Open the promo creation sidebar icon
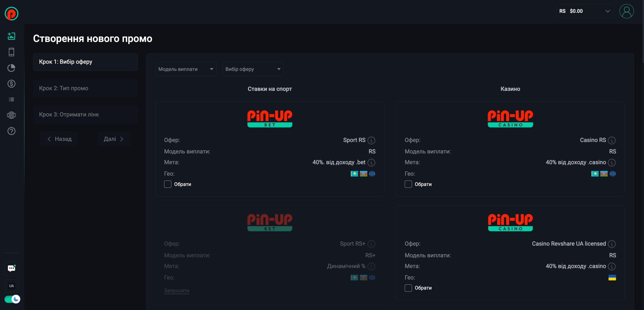 point(11,36)
